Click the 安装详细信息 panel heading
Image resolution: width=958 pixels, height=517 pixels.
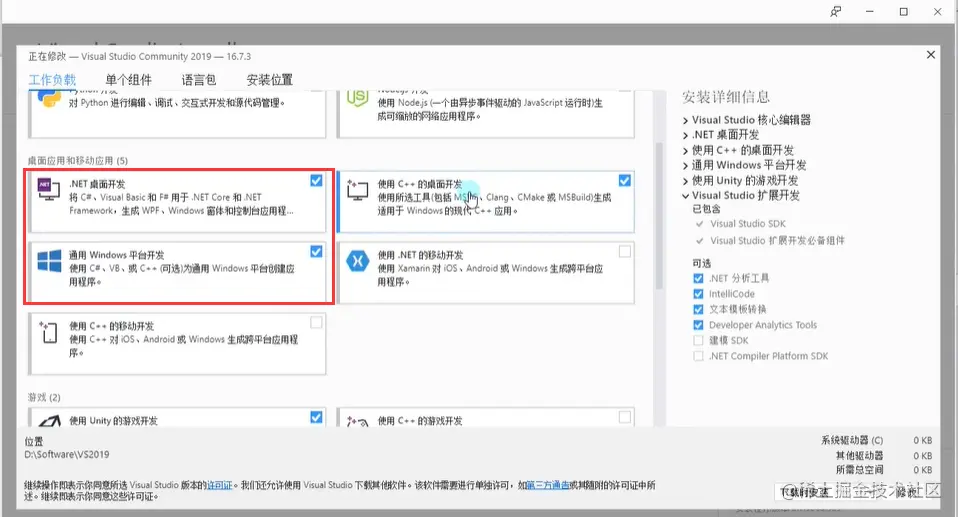click(x=726, y=97)
